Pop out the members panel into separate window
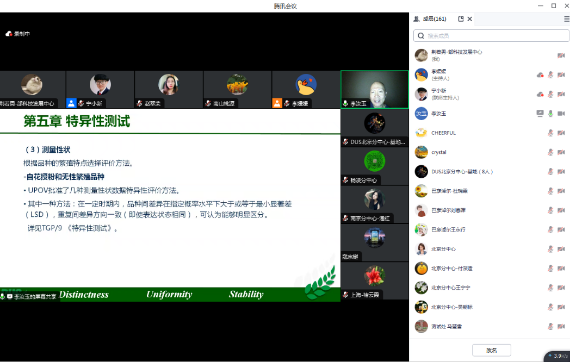Image resolution: width=570 pixels, height=362 pixels. pyautogui.click(x=461, y=19)
